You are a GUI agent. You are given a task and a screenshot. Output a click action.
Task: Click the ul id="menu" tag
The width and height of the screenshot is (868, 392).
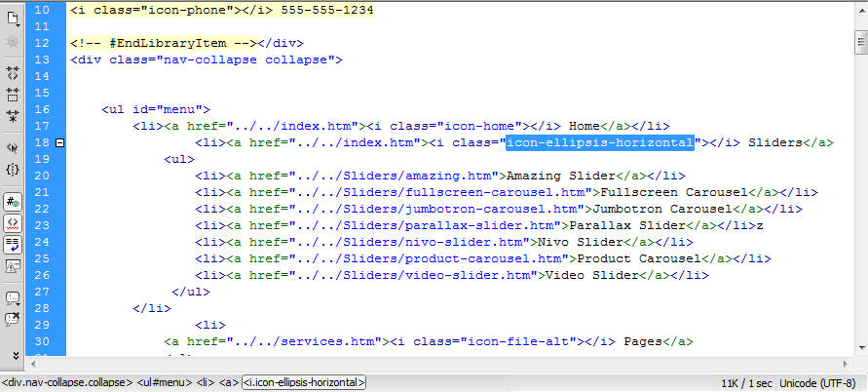point(156,109)
